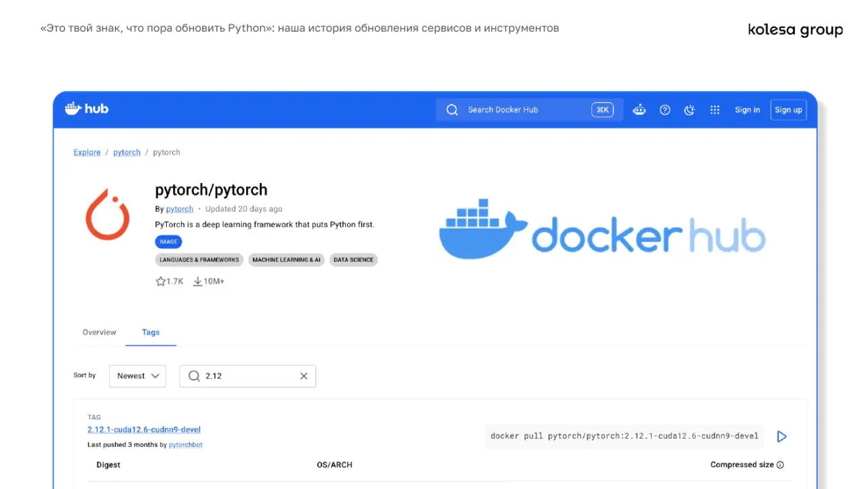Click the docker pull command text
The width and height of the screenshot is (868, 489).
coord(625,436)
